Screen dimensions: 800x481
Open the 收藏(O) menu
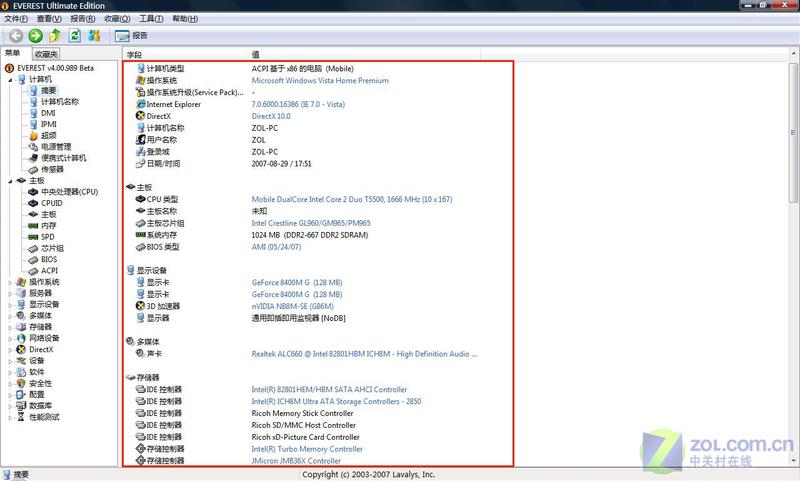[117, 19]
